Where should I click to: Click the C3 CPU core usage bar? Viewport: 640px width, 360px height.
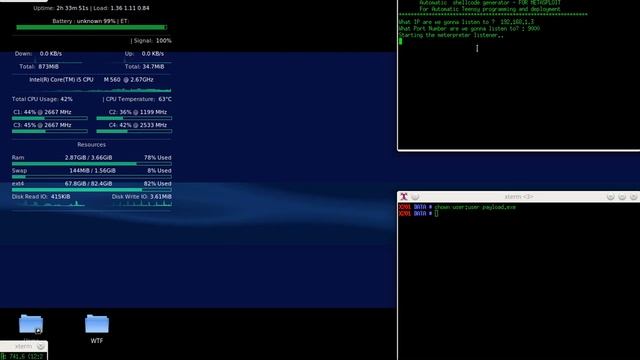pos(50,131)
